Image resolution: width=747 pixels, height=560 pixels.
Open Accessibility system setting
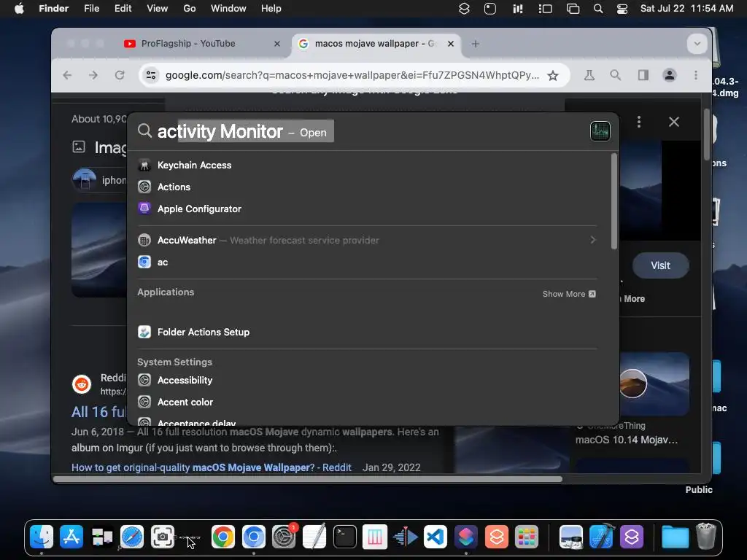(x=367, y=381)
